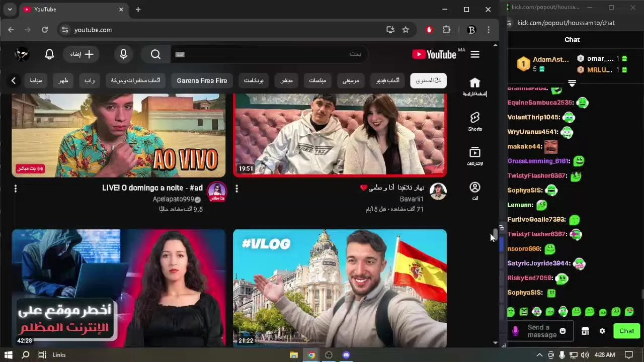Open Shorts in YouTube mini sidebar
644x362 pixels.
(x=475, y=122)
